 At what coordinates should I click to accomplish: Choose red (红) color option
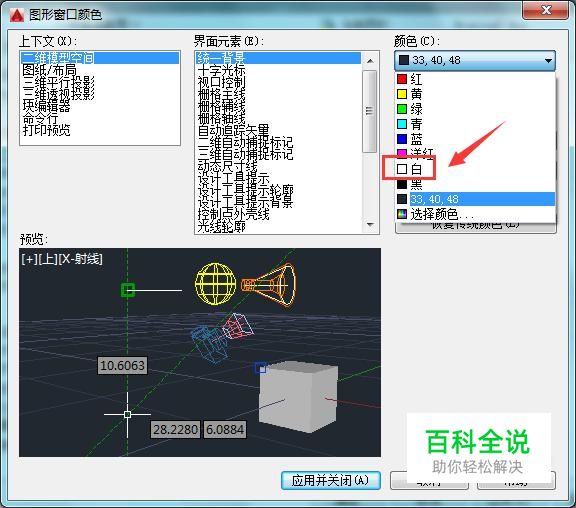[x=475, y=79]
